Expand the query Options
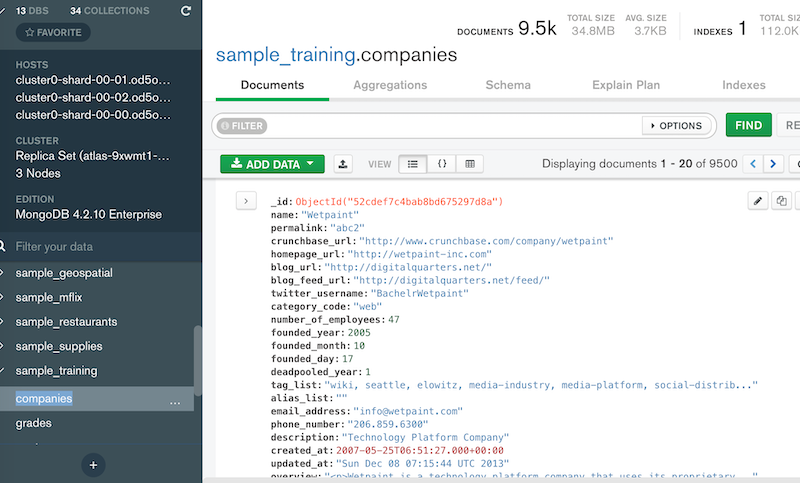Screen dimensions: 800x483 (x=677, y=125)
